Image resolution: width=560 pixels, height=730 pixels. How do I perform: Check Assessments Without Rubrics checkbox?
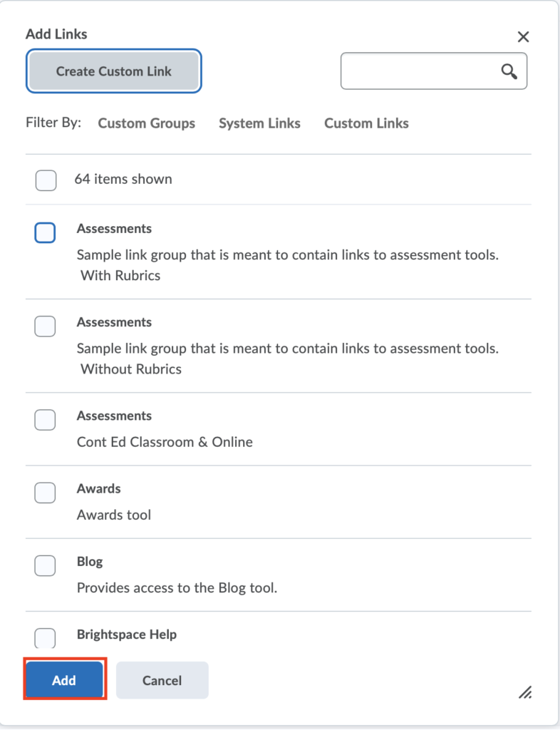click(45, 326)
